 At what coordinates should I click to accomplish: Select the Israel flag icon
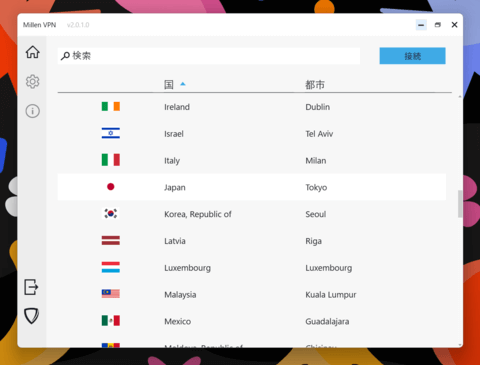(x=111, y=133)
